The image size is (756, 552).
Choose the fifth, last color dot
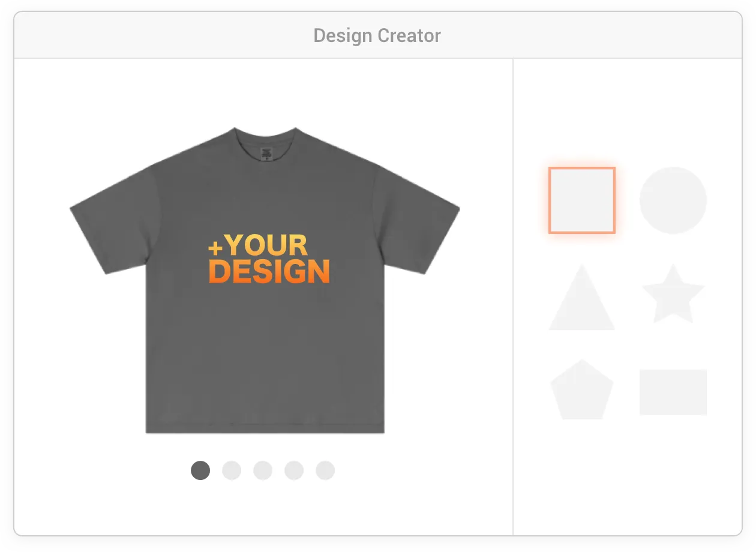(x=325, y=470)
